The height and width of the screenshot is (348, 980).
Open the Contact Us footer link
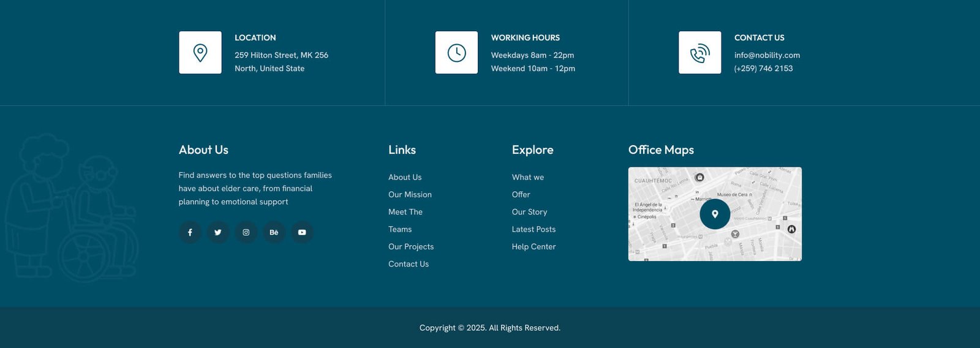pyautogui.click(x=409, y=264)
